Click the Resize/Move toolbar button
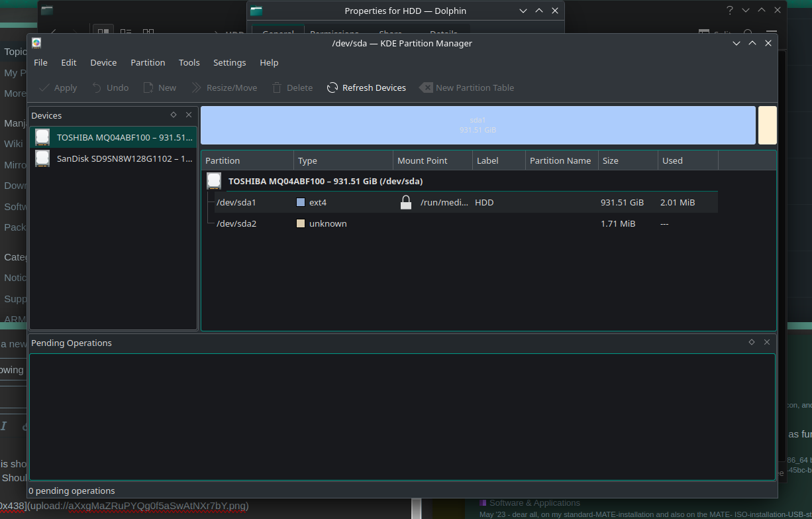The height and width of the screenshot is (519, 812). 224,87
